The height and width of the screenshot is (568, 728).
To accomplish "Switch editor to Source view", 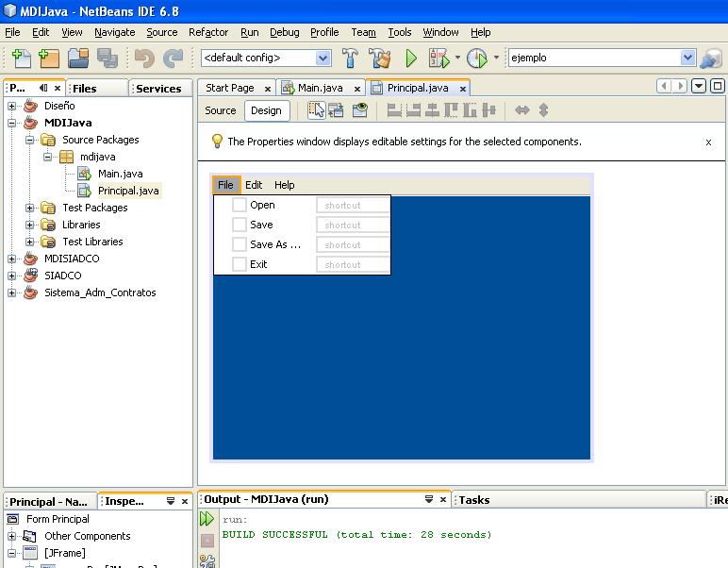I will point(221,110).
